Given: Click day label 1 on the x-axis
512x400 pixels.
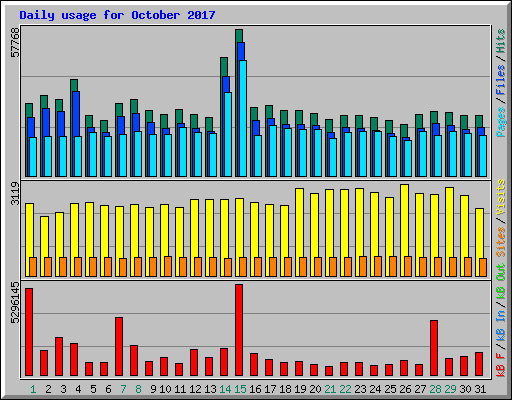Looking at the screenshot, I should coord(33,389).
